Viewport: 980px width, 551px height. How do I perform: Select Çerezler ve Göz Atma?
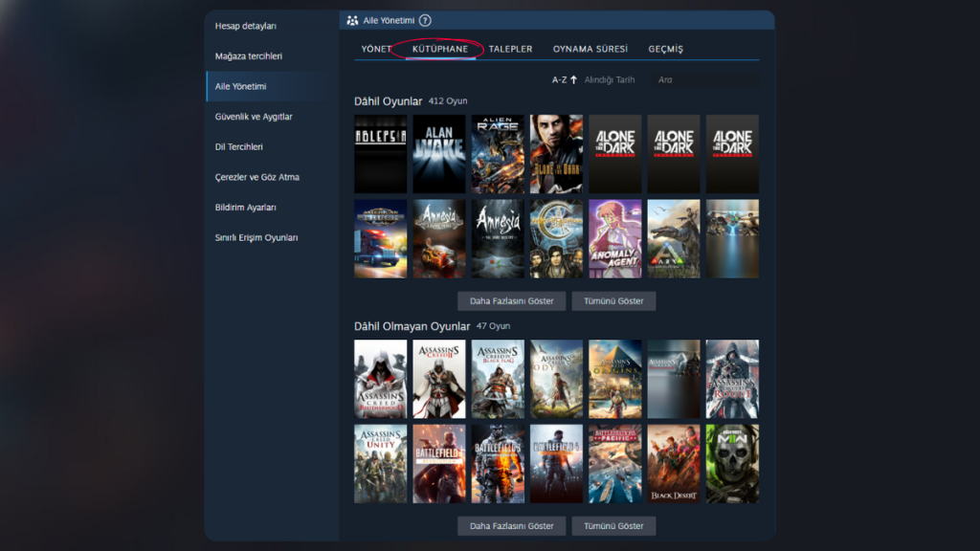click(256, 177)
